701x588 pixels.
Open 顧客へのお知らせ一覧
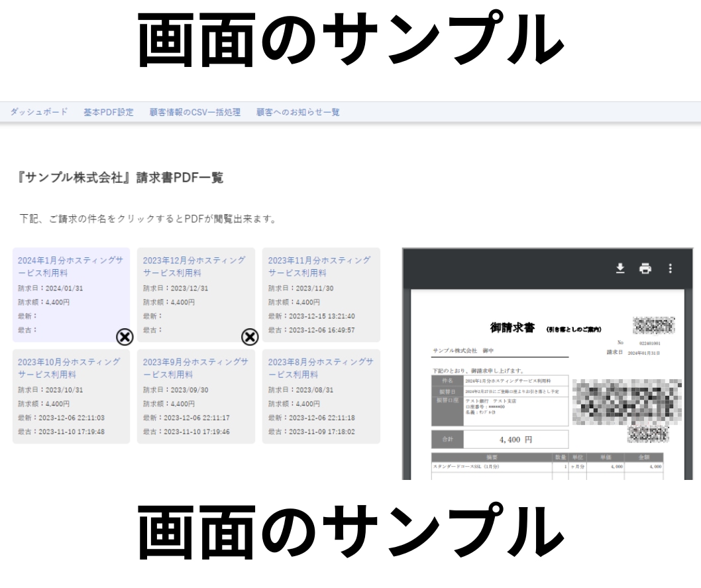297,112
